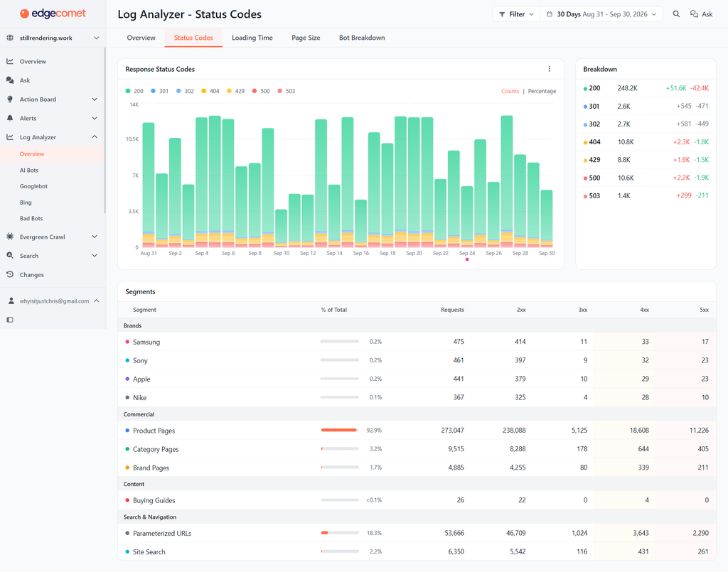Toggle the 429 series in chart legend
This screenshot has height=572, width=728.
point(235,91)
